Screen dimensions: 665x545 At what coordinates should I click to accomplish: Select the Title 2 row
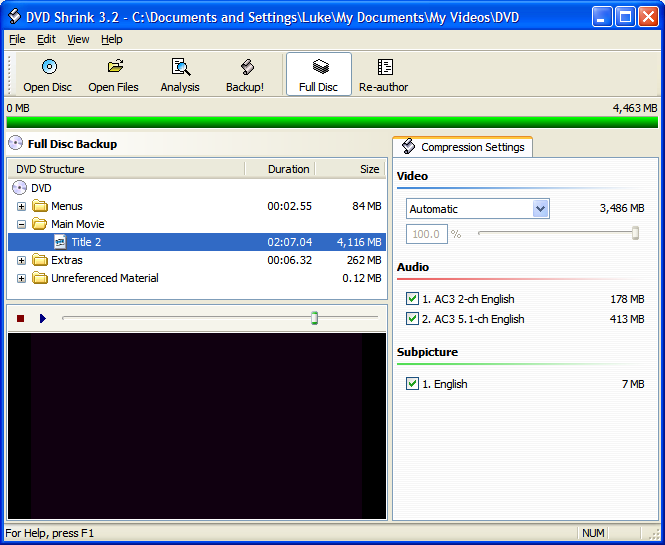coord(197,242)
